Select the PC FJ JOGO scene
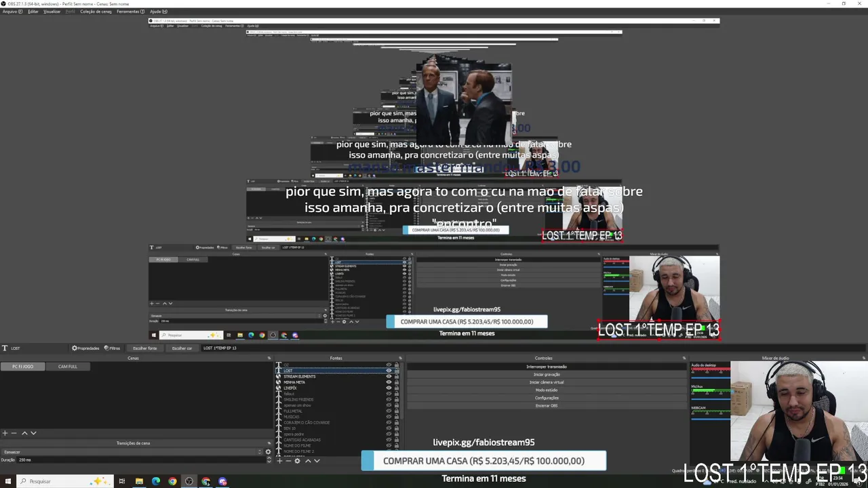868x488 pixels. (22, 367)
